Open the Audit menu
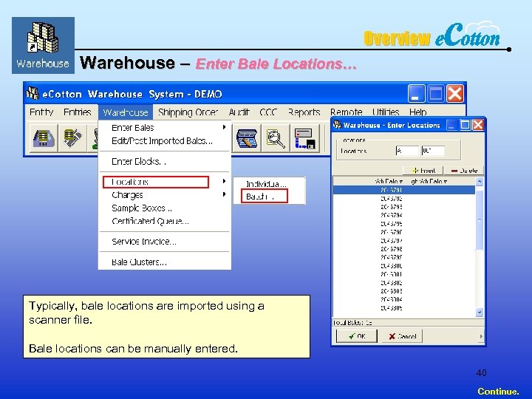 pos(239,112)
